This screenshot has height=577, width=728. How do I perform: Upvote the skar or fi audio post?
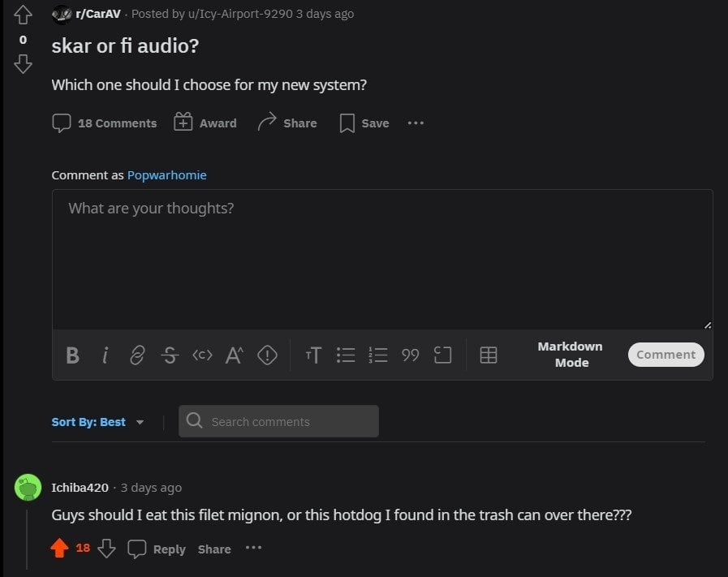point(23,15)
